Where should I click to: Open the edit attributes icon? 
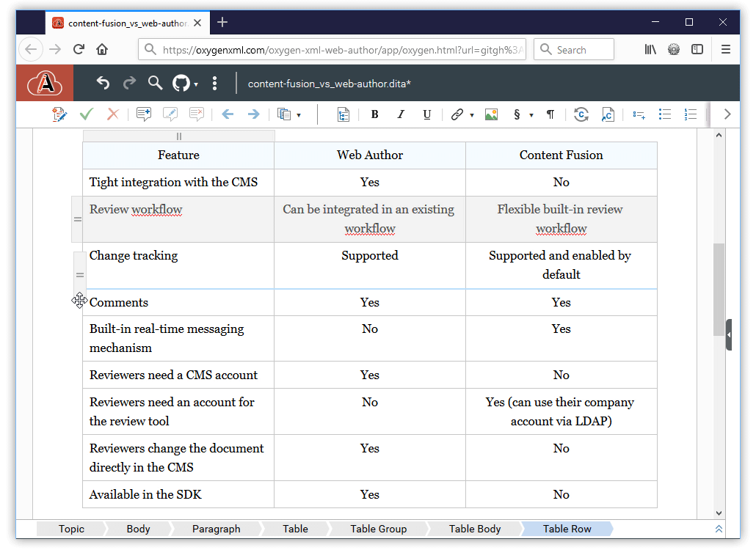coord(344,114)
